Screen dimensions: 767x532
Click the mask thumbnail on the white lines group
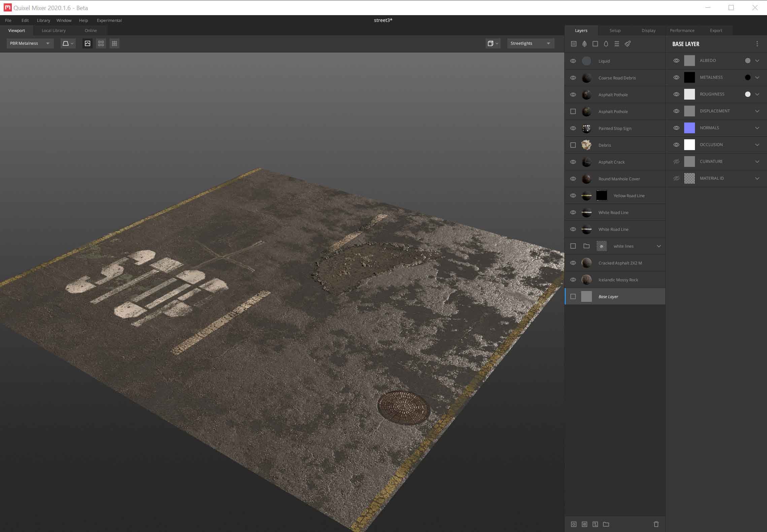click(x=602, y=246)
